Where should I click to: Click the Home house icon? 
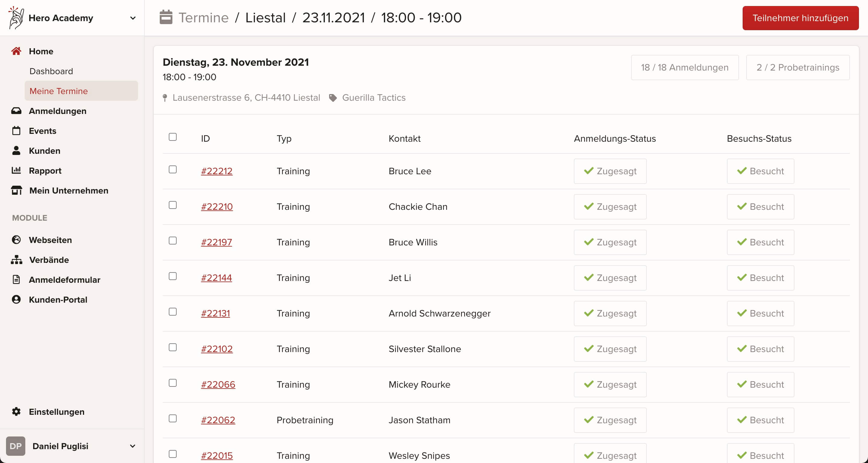coord(16,51)
